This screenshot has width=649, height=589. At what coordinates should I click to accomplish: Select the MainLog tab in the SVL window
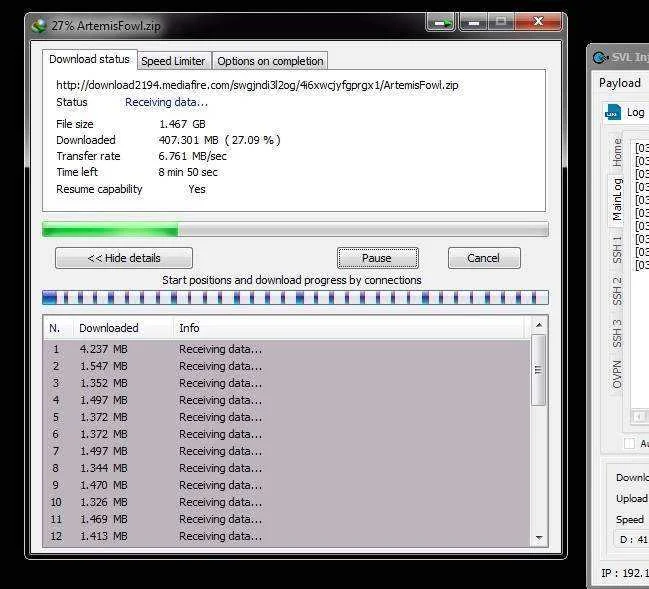click(x=617, y=200)
